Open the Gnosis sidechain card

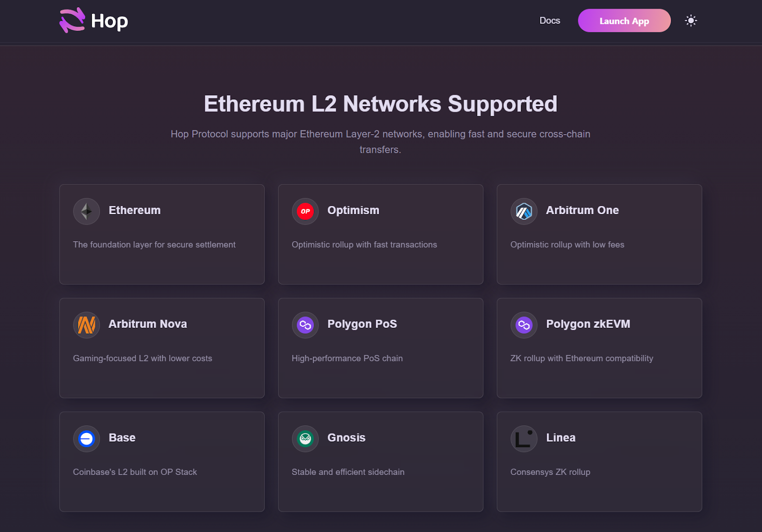click(x=381, y=462)
